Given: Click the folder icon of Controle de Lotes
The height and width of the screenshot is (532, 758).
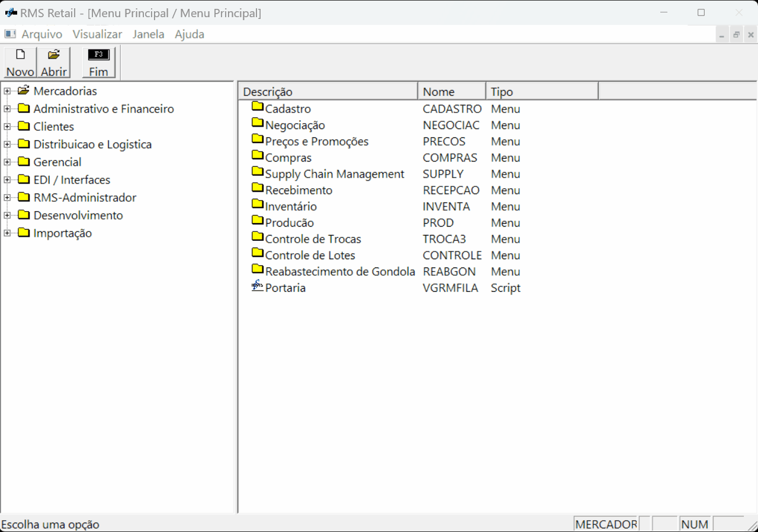Looking at the screenshot, I should [257, 253].
